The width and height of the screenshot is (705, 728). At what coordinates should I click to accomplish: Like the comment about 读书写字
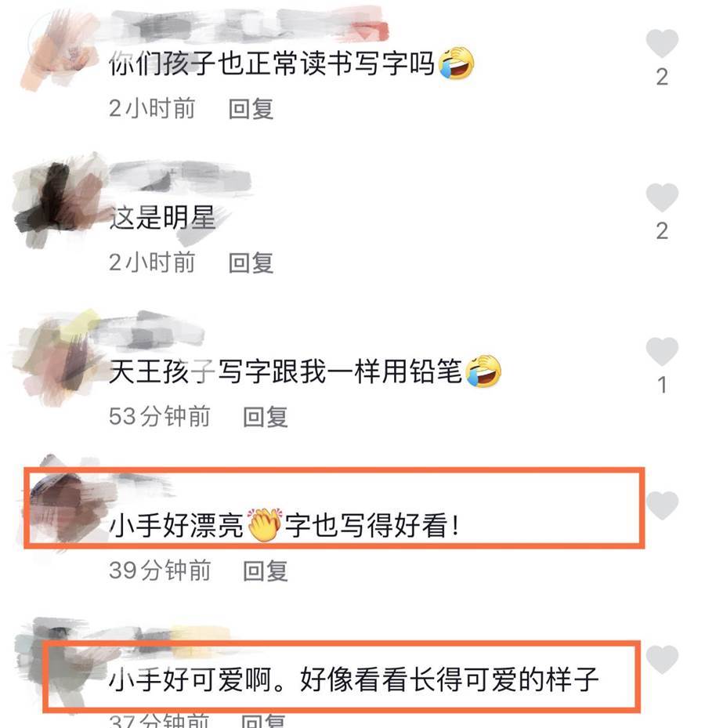[662, 43]
